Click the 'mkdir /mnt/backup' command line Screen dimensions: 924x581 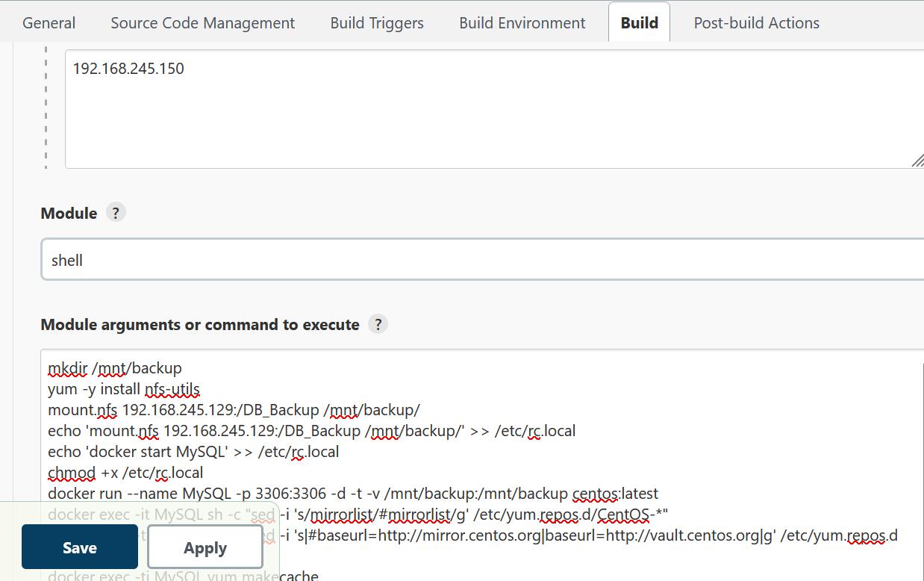(115, 368)
